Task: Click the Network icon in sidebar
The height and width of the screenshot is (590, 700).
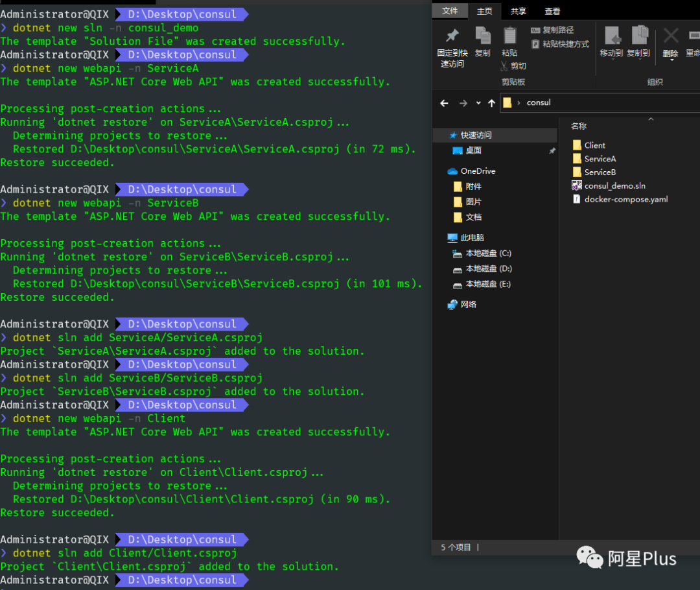Action: [x=452, y=305]
